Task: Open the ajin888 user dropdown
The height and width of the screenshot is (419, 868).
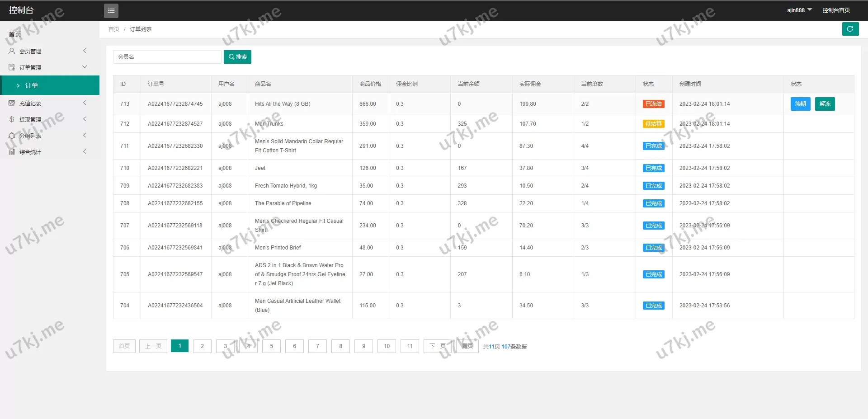Action: (x=799, y=10)
